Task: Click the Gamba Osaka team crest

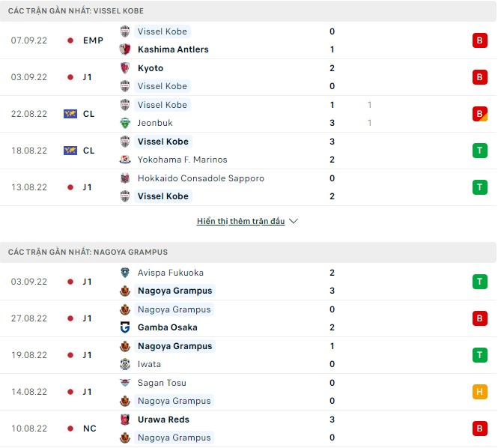Action: 126,327
